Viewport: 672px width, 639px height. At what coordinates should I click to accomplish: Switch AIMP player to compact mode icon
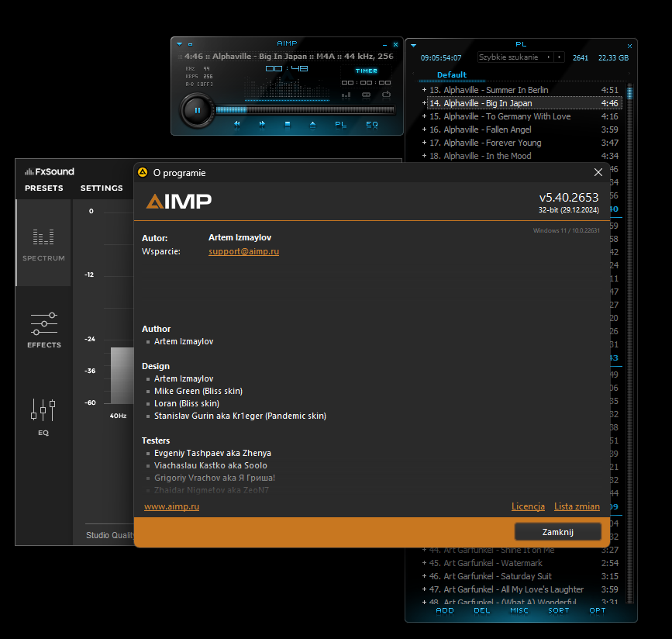(x=191, y=44)
